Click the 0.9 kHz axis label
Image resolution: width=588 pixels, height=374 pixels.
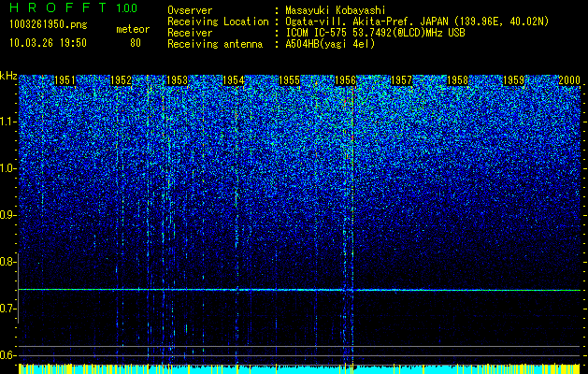(7, 215)
